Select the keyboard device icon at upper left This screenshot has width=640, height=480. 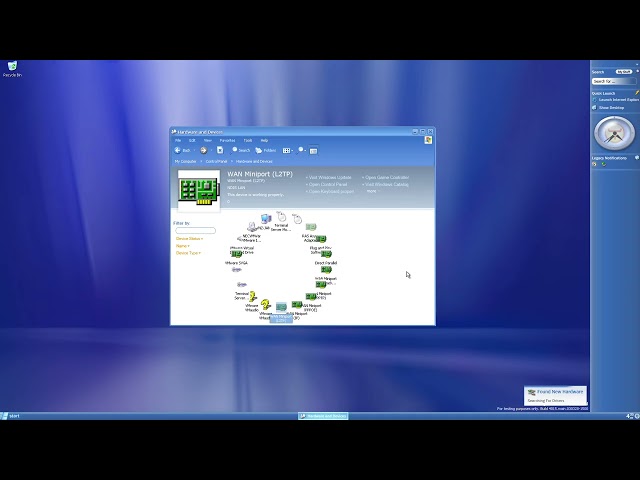click(x=252, y=226)
